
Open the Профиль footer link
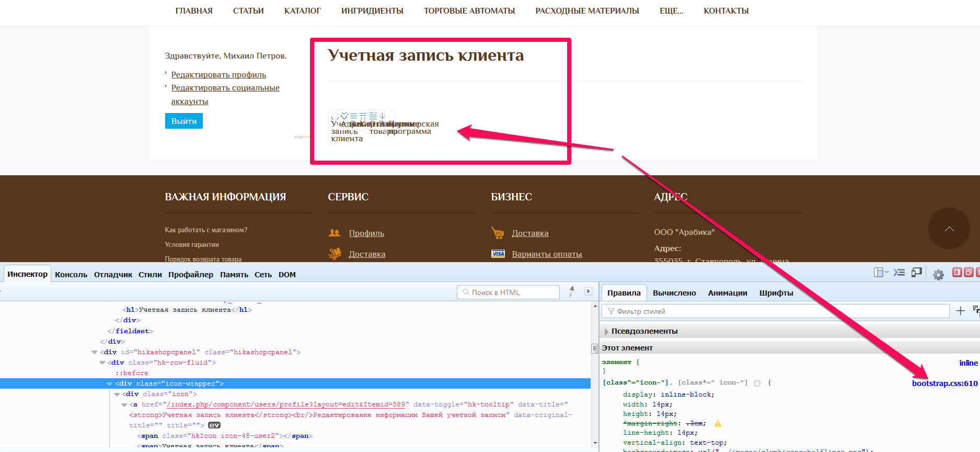click(x=366, y=233)
